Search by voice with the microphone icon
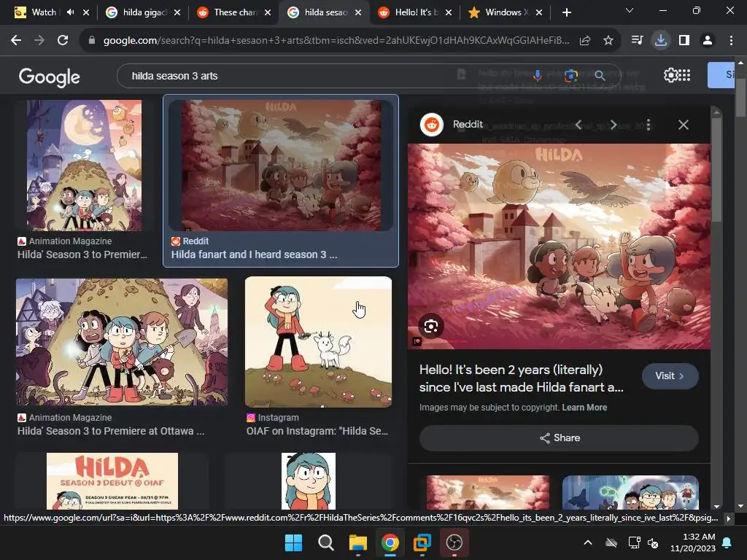The image size is (747, 560). (538, 75)
